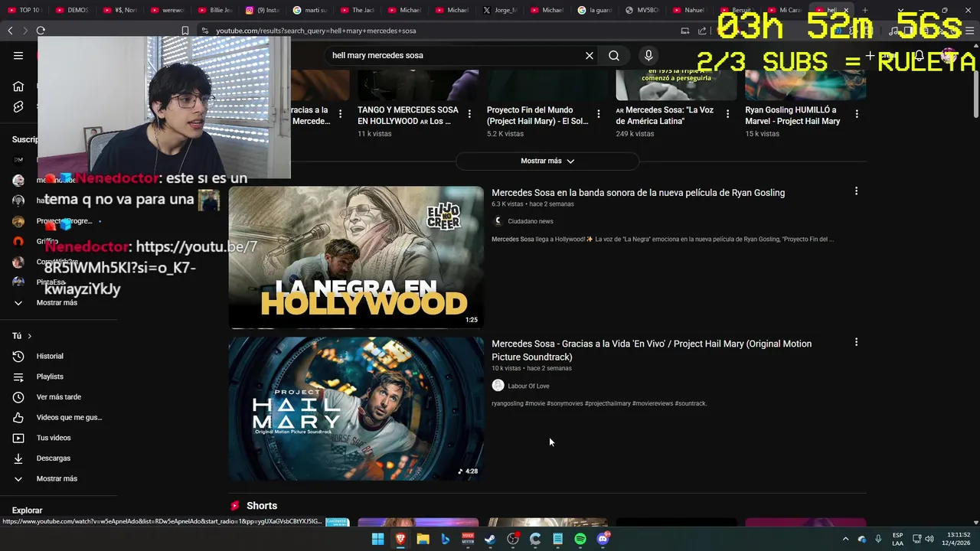Image resolution: width=980 pixels, height=551 pixels.
Task: Open 'Ryan Gosling HUMILLÓ a Marvel' video title
Action: pos(792,116)
